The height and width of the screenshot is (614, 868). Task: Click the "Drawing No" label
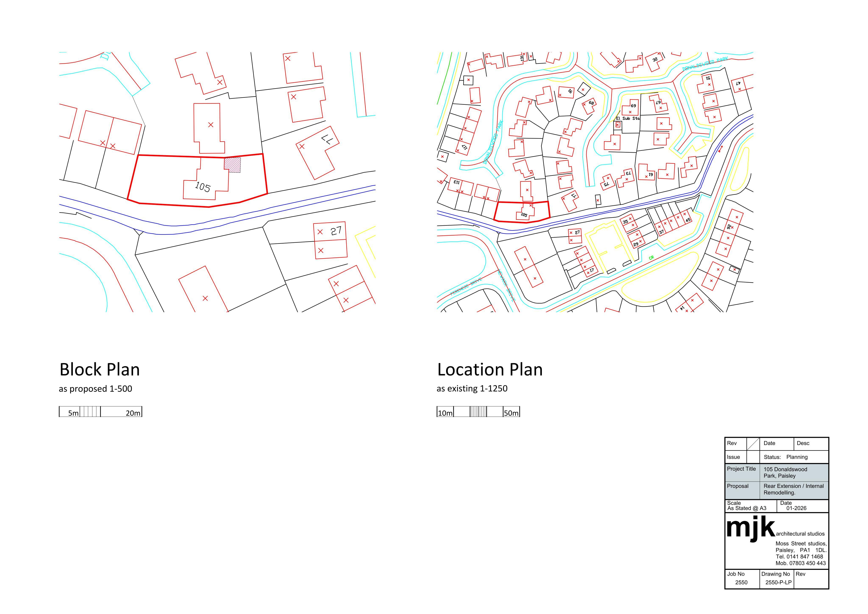click(776, 574)
